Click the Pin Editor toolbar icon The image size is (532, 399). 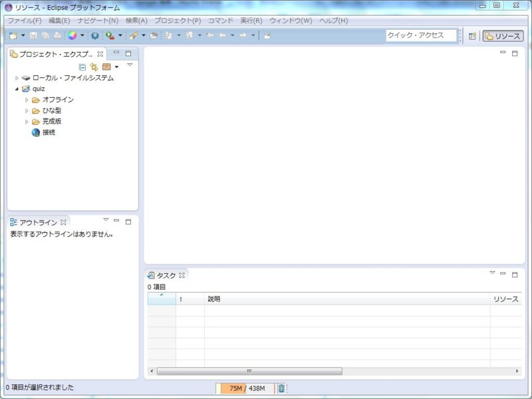pos(267,36)
